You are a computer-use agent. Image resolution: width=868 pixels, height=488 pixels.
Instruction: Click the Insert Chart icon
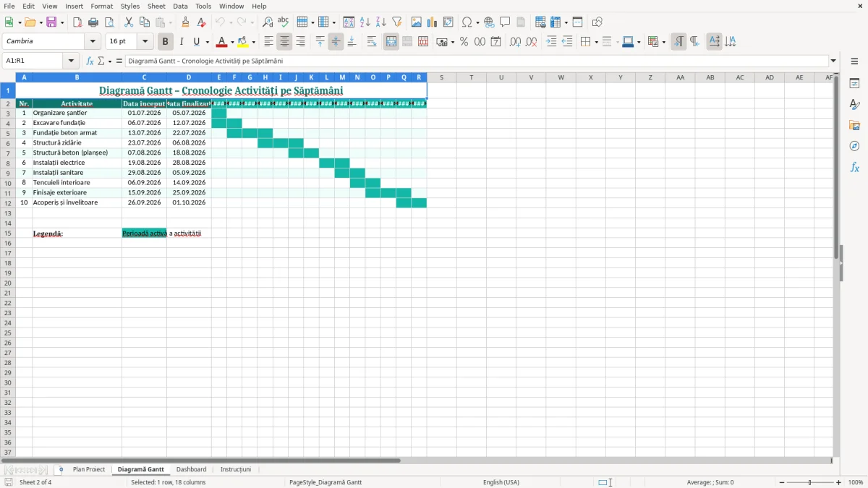click(433, 22)
